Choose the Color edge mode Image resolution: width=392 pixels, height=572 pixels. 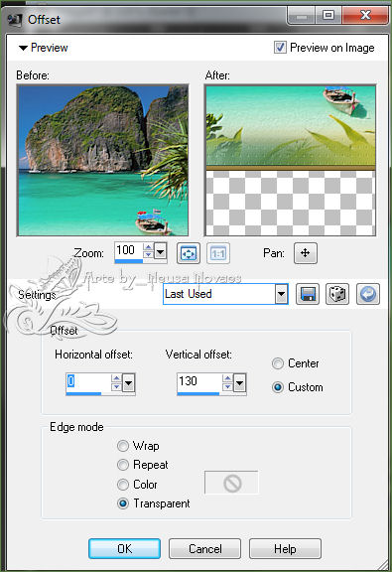(x=123, y=485)
